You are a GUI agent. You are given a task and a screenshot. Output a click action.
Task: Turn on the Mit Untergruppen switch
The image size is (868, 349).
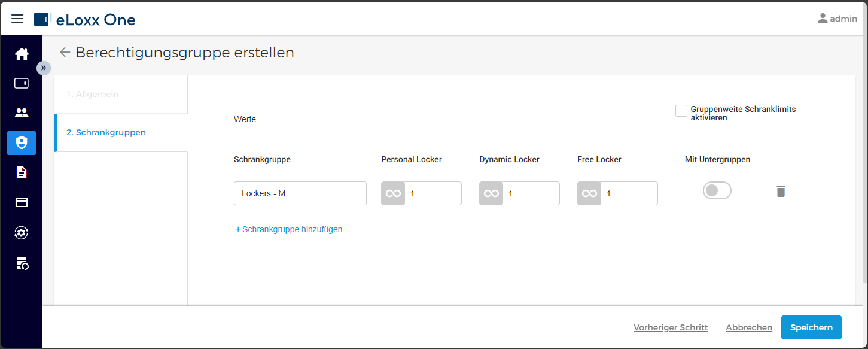click(x=717, y=191)
